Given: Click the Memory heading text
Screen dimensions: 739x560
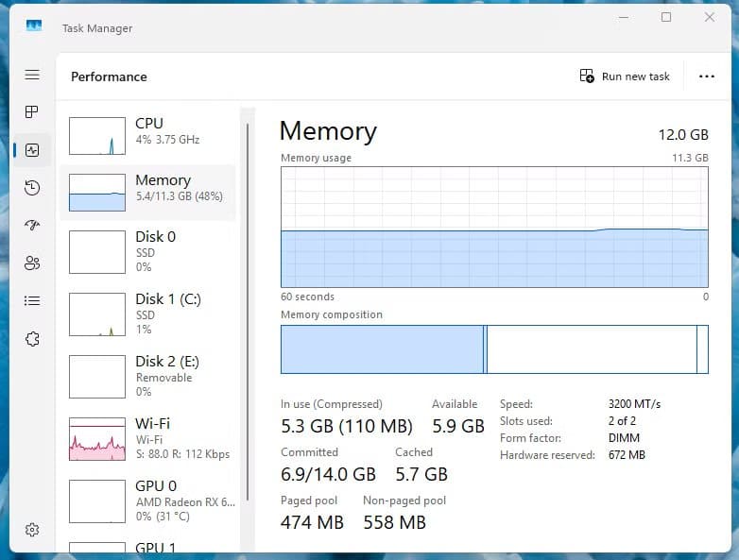Looking at the screenshot, I should click(328, 131).
